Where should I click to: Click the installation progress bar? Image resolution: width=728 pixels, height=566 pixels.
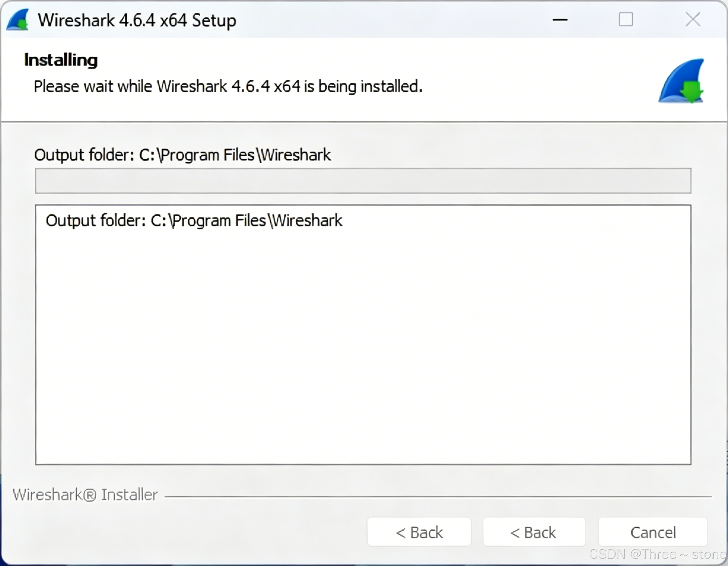click(x=363, y=181)
